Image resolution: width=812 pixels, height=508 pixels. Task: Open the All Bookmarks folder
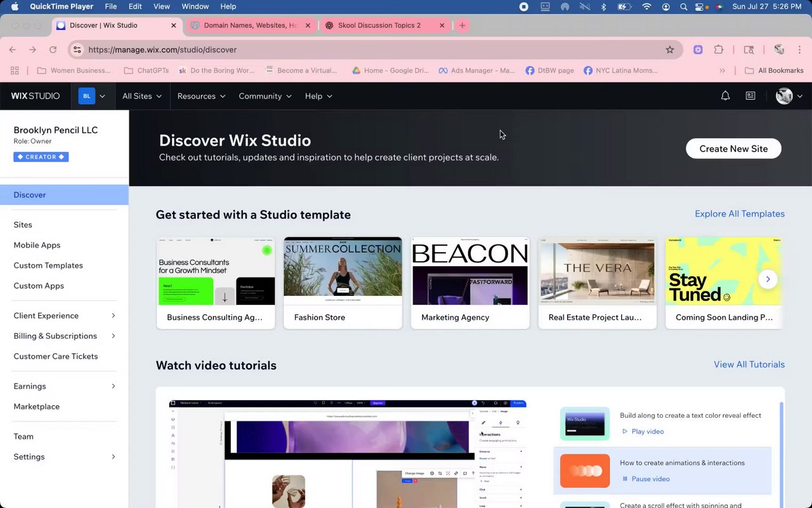[x=774, y=70]
